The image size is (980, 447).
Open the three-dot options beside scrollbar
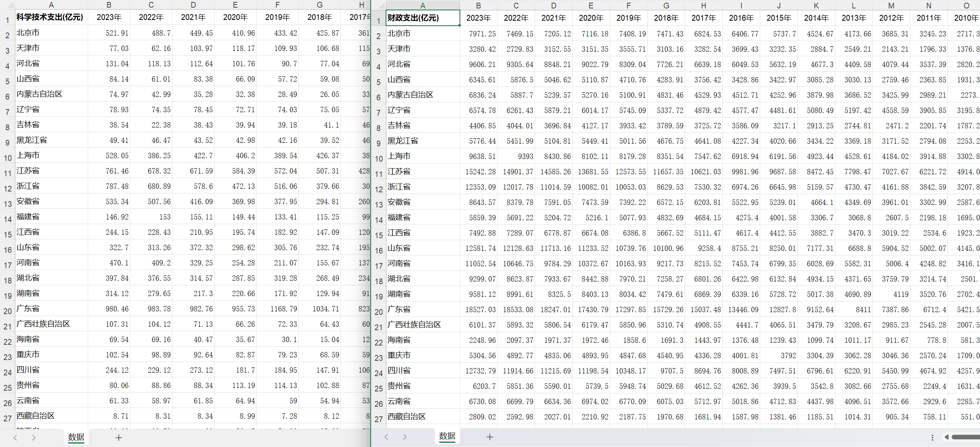pyautogui.click(x=933, y=437)
